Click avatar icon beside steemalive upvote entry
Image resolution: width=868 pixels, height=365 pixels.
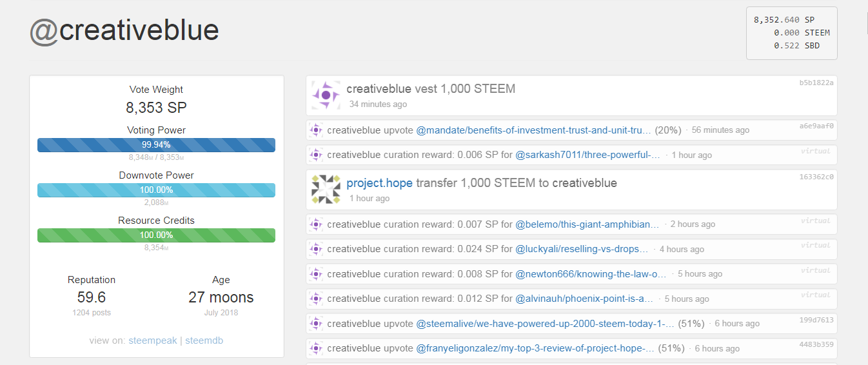tap(316, 324)
